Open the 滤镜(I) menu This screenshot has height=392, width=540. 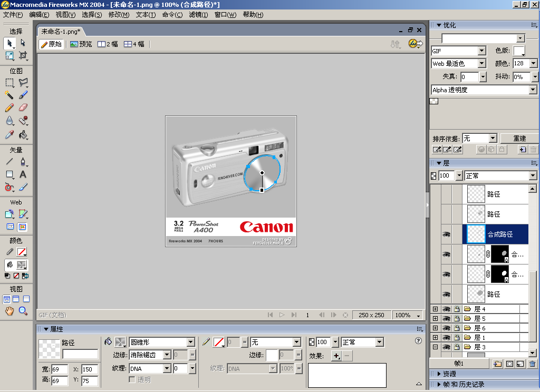(198, 14)
